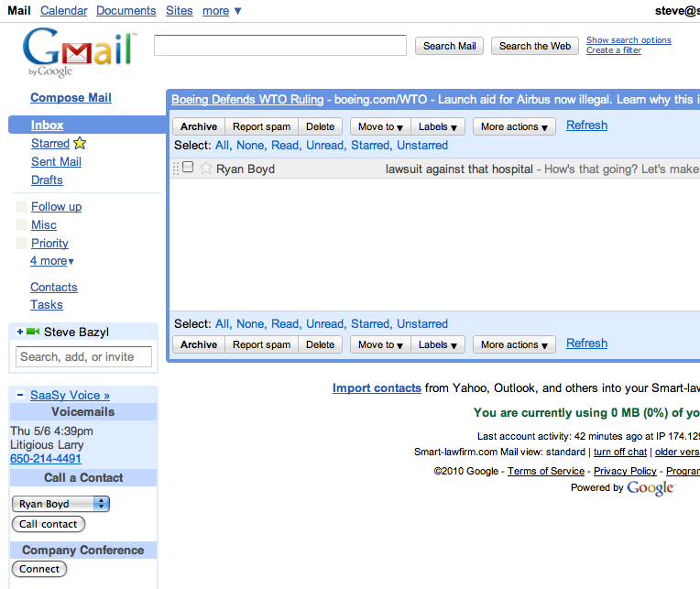Viewport: 700px width, 589px height.
Task: Click the Search Mail button
Action: pyautogui.click(x=449, y=46)
